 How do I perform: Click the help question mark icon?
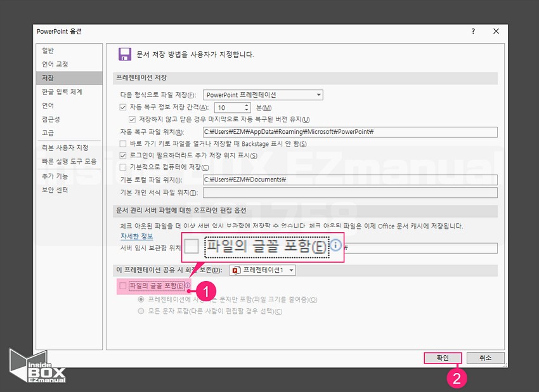pos(473,31)
